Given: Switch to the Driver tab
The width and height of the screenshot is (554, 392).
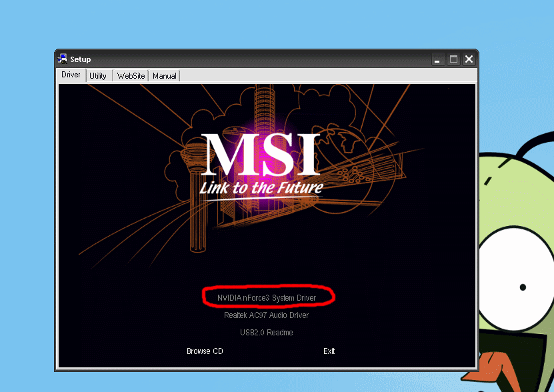Looking at the screenshot, I should pos(71,75).
